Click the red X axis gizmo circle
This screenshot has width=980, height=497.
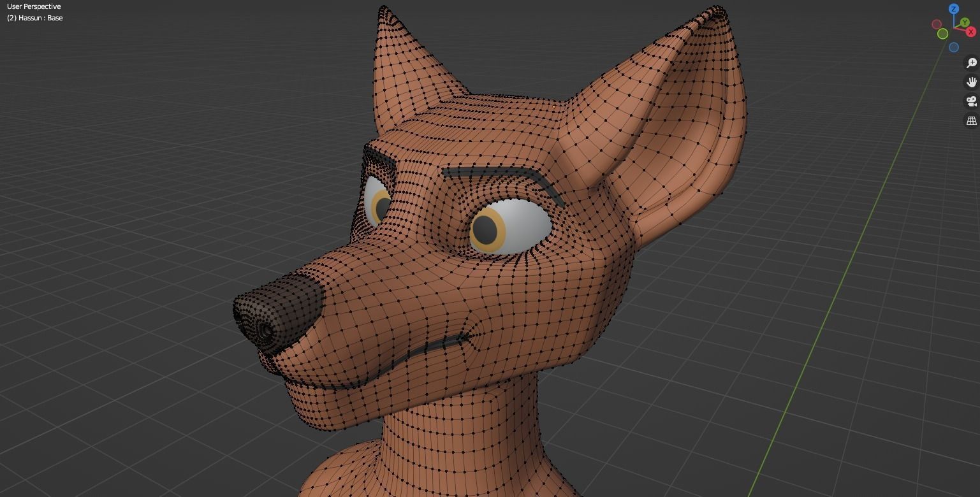point(972,32)
